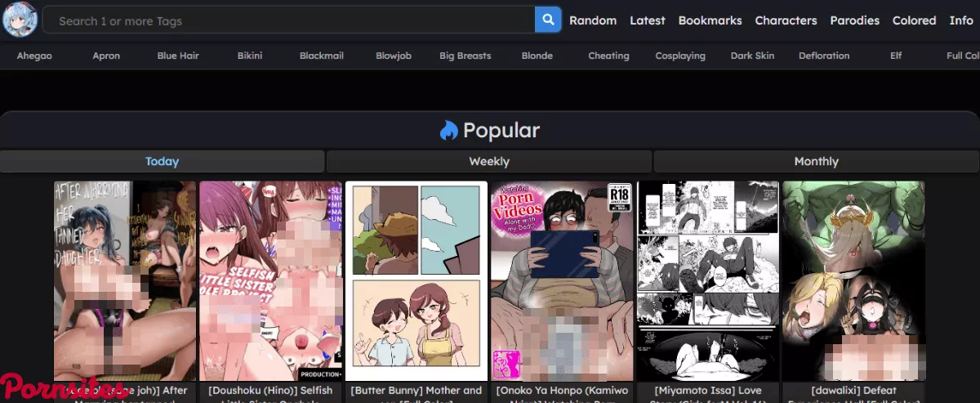Click the Blonde tag link

(537, 56)
